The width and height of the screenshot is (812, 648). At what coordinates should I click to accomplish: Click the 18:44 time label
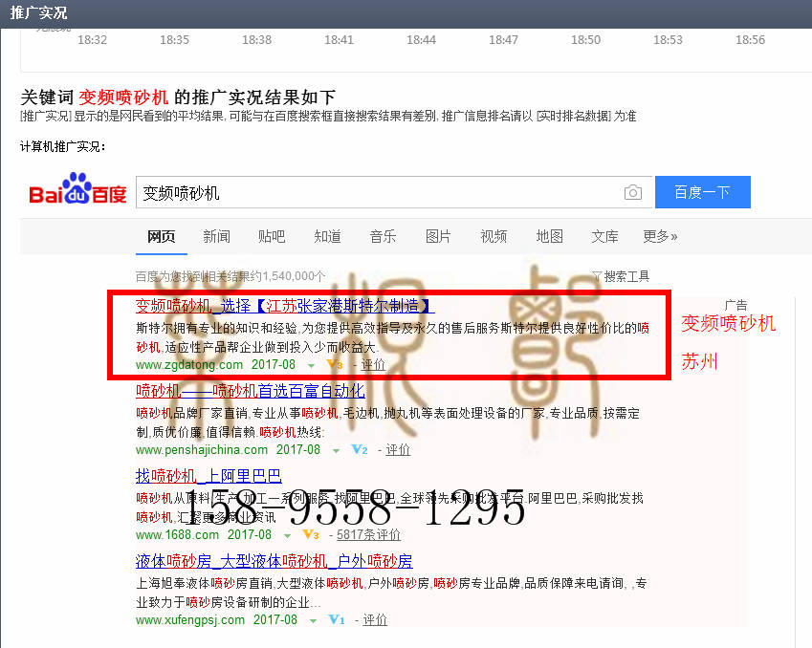(x=421, y=40)
